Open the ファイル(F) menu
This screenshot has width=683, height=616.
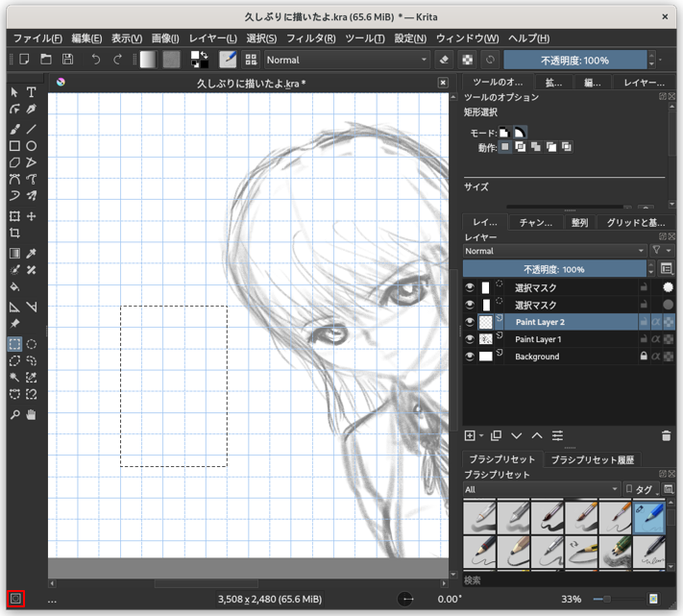coord(37,38)
